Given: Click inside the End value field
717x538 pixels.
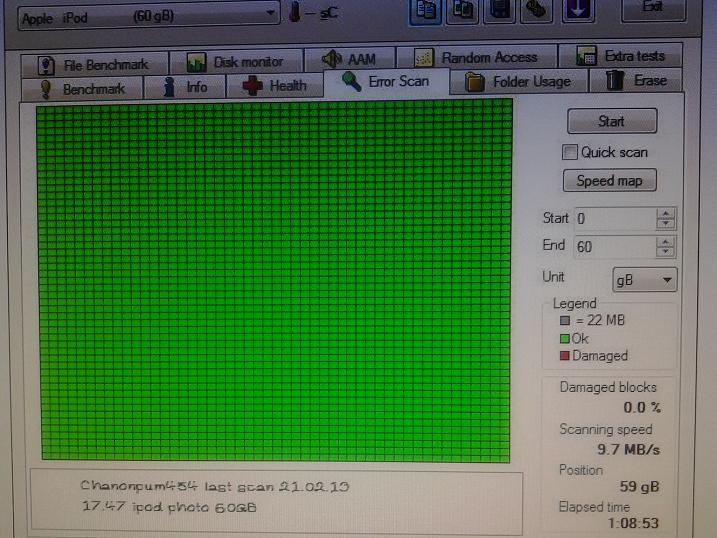Looking at the screenshot, I should [x=612, y=247].
